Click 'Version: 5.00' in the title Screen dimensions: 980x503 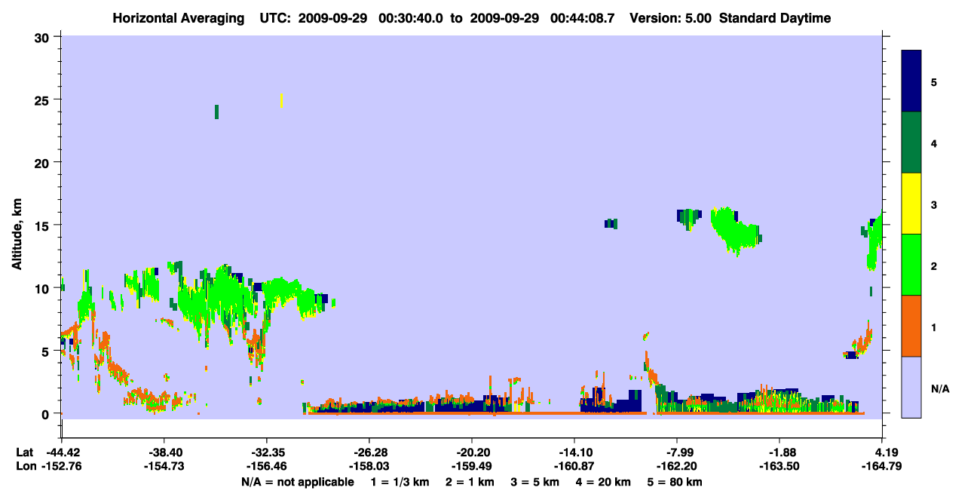click(x=670, y=18)
